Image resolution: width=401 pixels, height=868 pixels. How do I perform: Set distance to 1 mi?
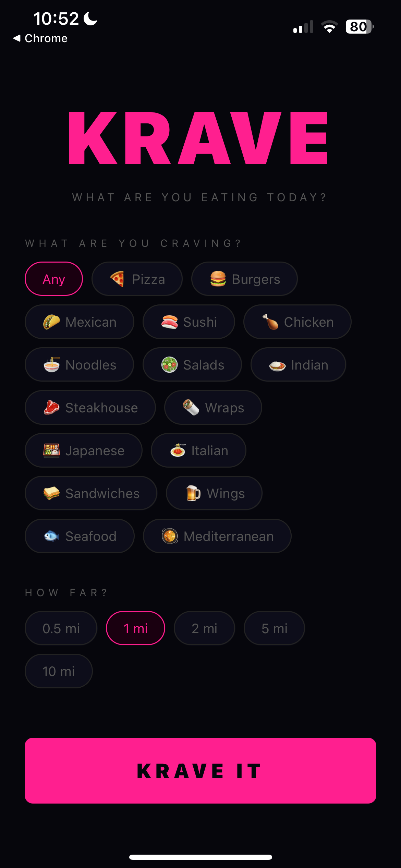(135, 628)
